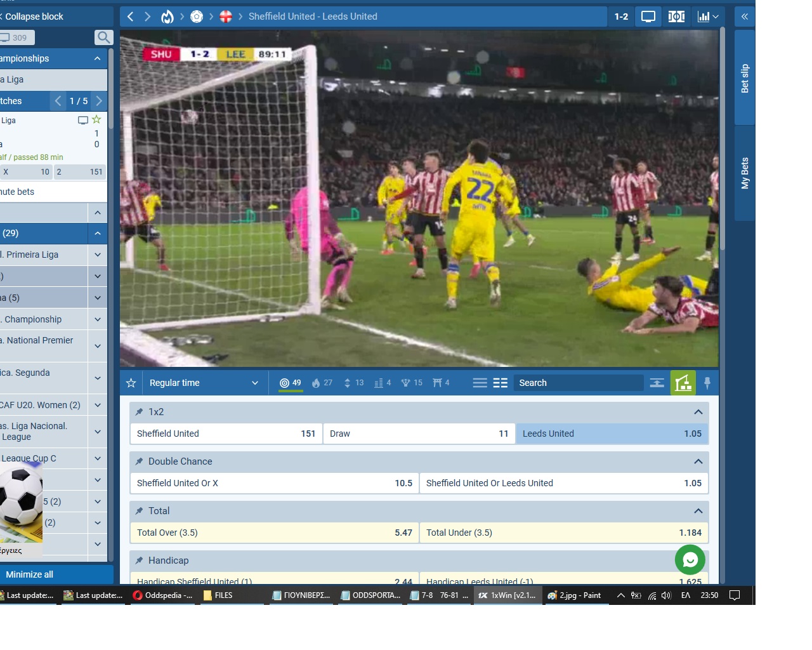Open the green chat bubble button
The image size is (812, 650).
click(x=690, y=560)
